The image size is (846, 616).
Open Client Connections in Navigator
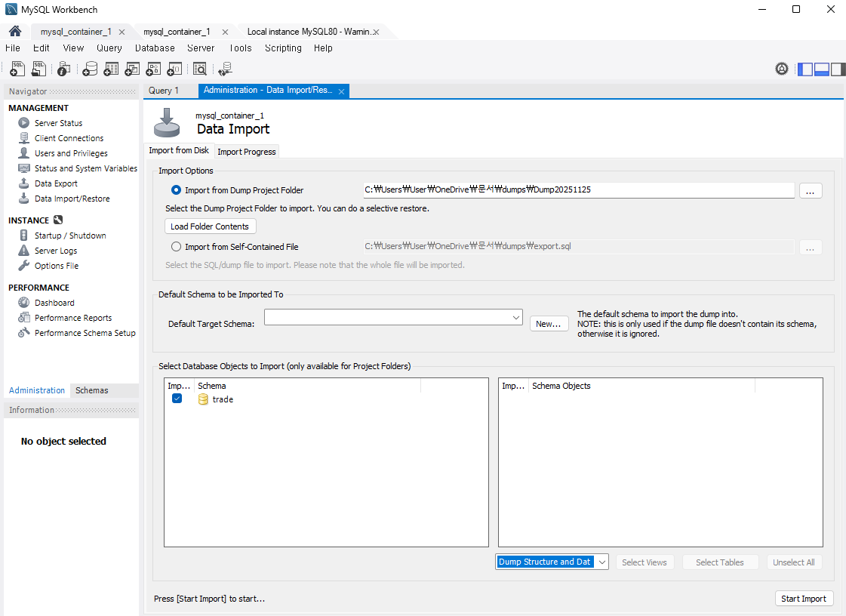click(69, 138)
